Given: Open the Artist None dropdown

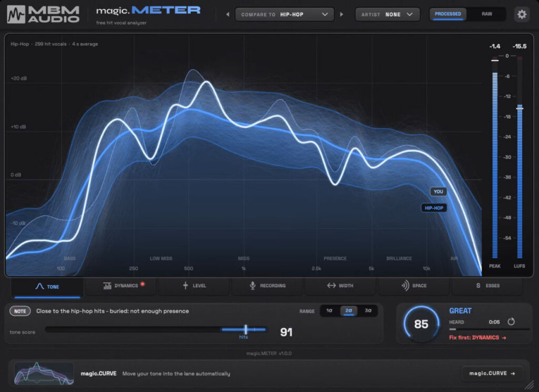Looking at the screenshot, I should click(x=387, y=14).
